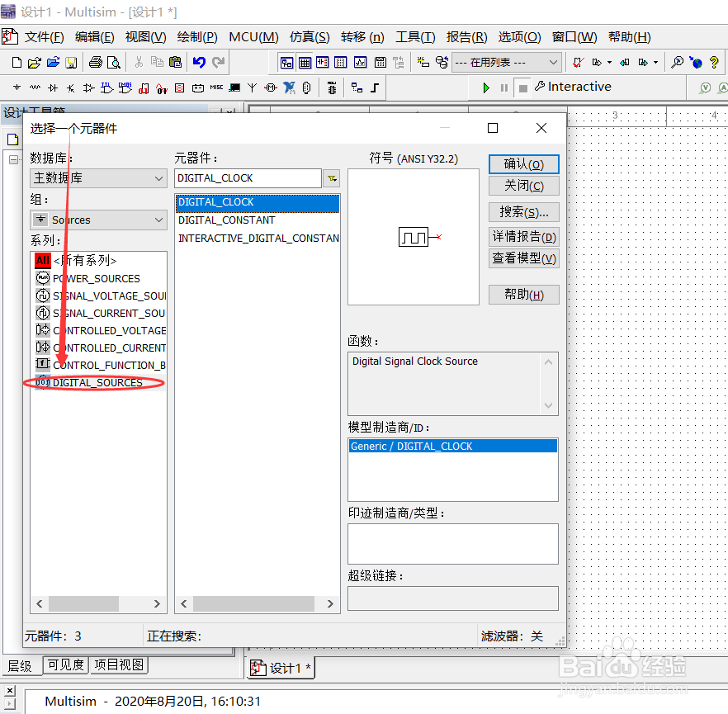Click the Print preview icon
Image resolution: width=728 pixels, height=714 pixels.
114,62
